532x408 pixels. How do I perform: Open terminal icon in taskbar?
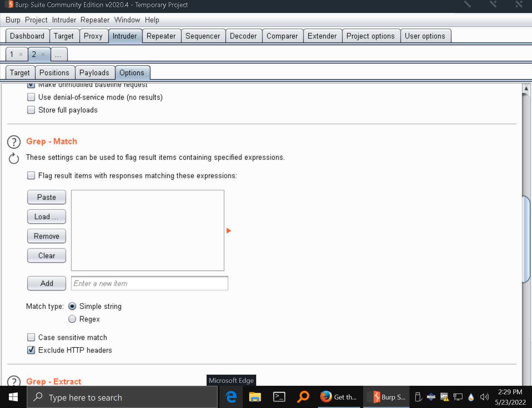tap(279, 397)
